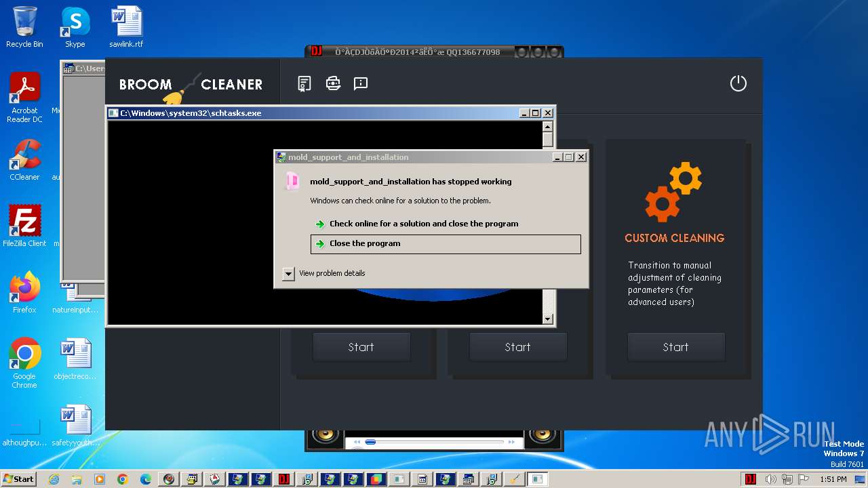Click the volume speaker tray icon
868x488 pixels.
click(x=771, y=479)
